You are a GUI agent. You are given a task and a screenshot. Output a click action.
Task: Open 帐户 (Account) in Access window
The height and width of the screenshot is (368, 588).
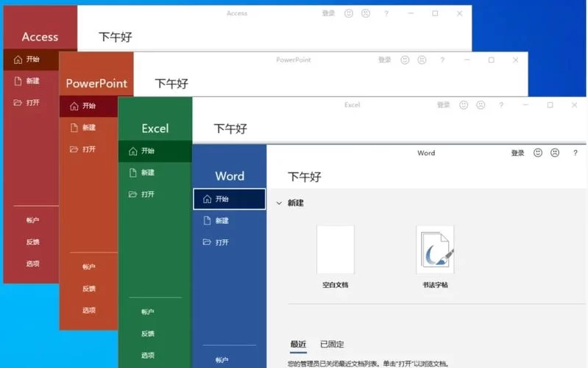[x=32, y=220]
